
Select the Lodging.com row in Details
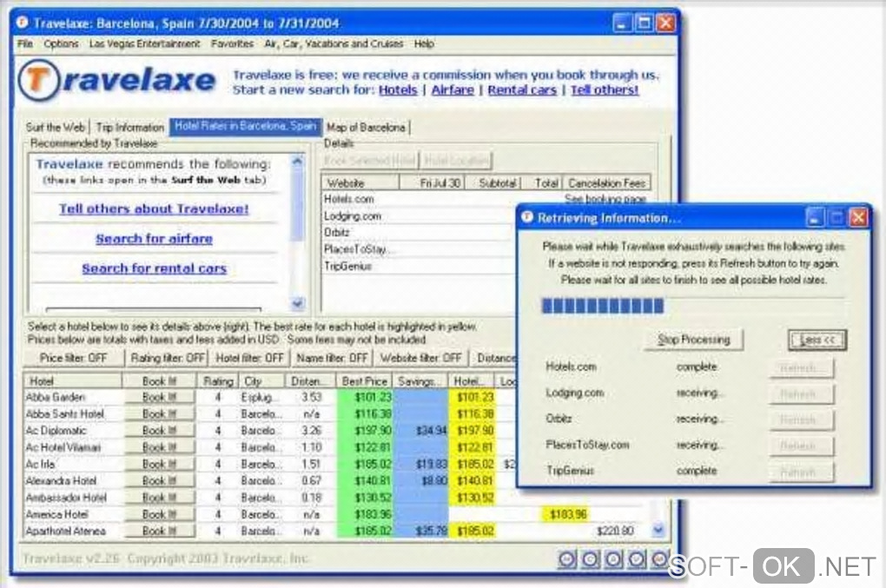(418, 215)
